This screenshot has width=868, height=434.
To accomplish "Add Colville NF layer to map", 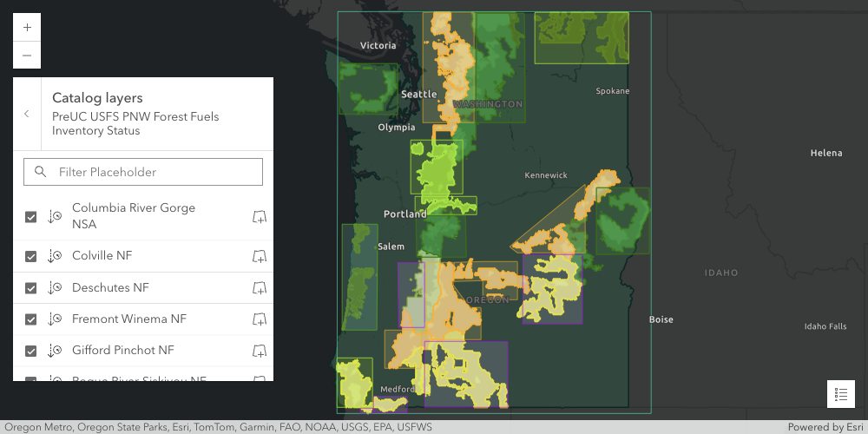I will [259, 256].
